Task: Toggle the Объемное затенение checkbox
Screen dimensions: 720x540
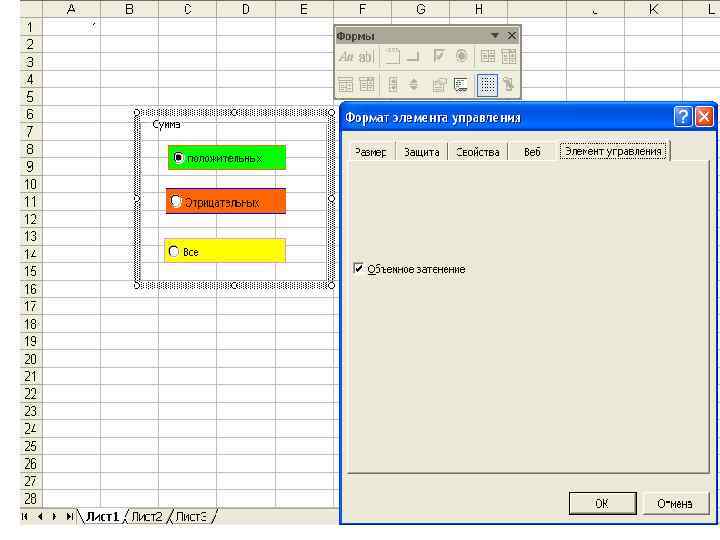Action: [x=358, y=268]
